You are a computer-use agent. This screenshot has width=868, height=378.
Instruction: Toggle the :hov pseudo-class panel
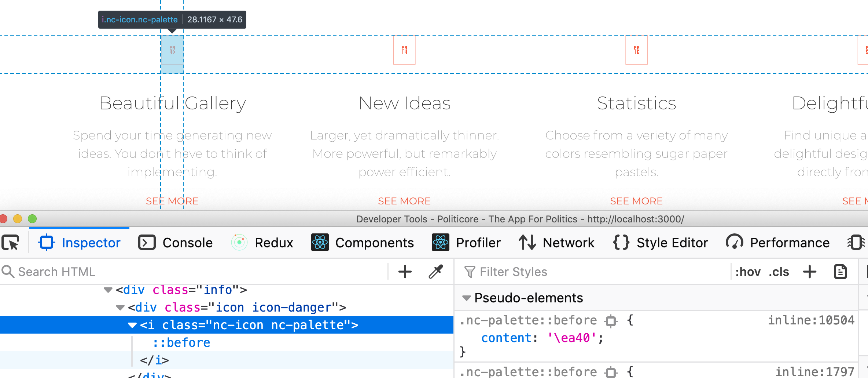[749, 272]
